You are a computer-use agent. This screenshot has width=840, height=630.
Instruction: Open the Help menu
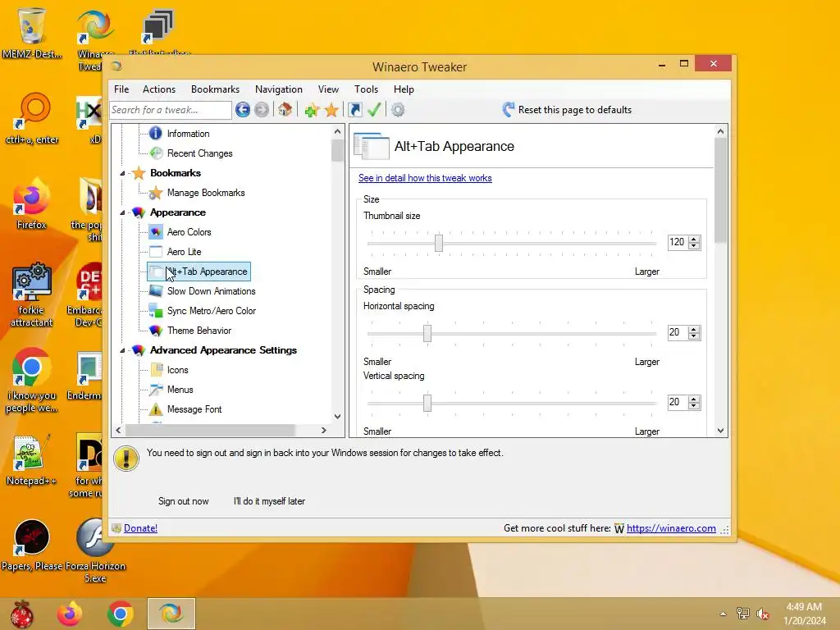pyautogui.click(x=404, y=89)
